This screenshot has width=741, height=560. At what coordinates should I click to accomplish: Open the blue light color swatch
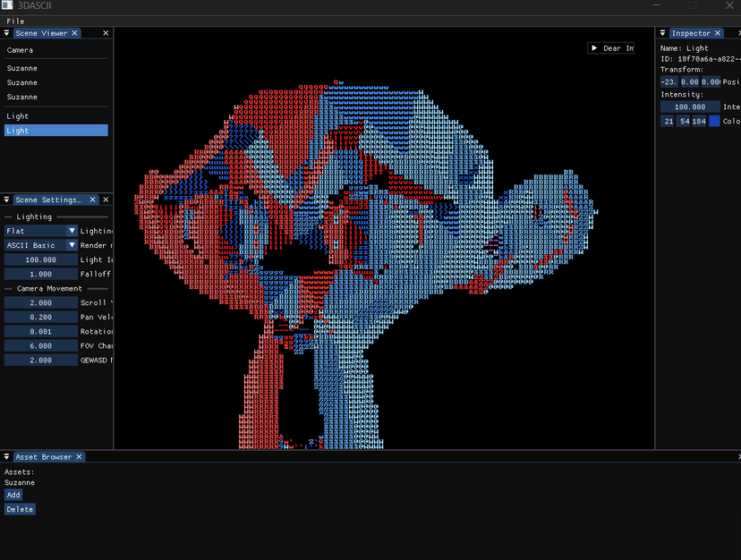[714, 121]
